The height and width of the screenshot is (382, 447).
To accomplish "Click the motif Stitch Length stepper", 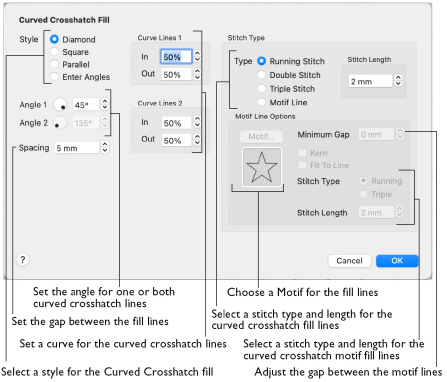I will pos(399,212).
